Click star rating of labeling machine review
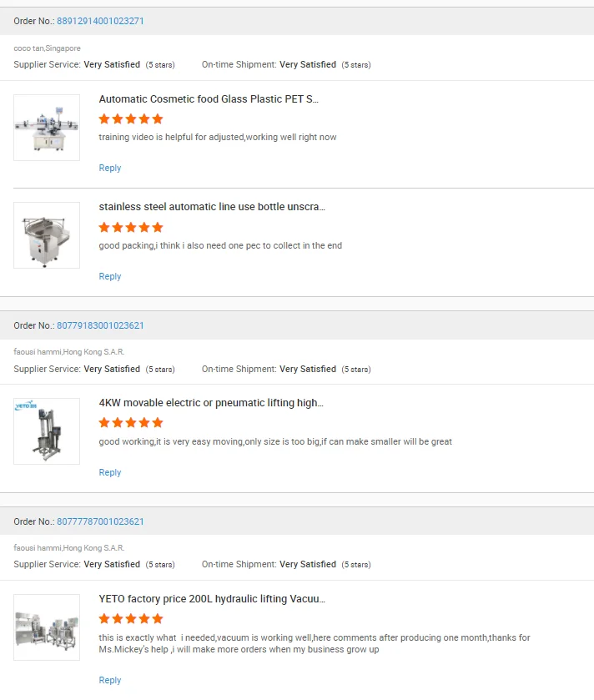The width and height of the screenshot is (594, 700). click(x=131, y=118)
